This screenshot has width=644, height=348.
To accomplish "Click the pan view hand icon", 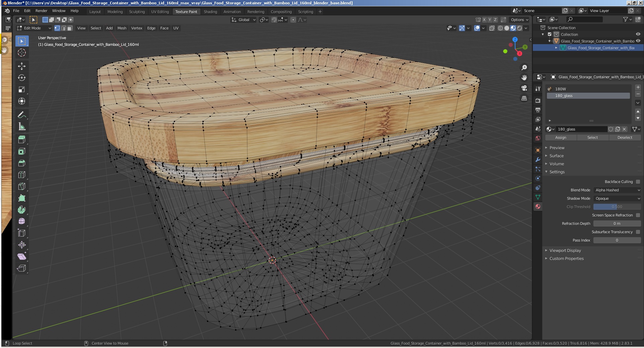I will pos(524,78).
